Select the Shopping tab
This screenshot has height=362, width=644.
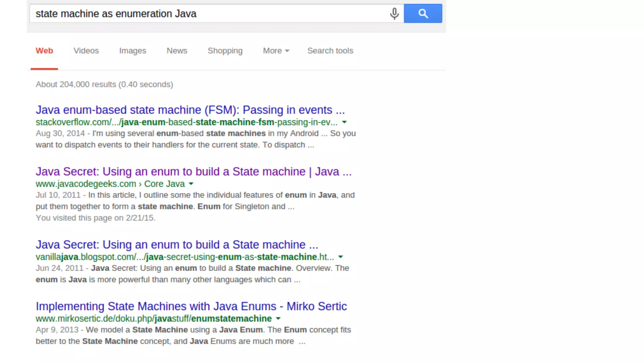pyautogui.click(x=225, y=51)
